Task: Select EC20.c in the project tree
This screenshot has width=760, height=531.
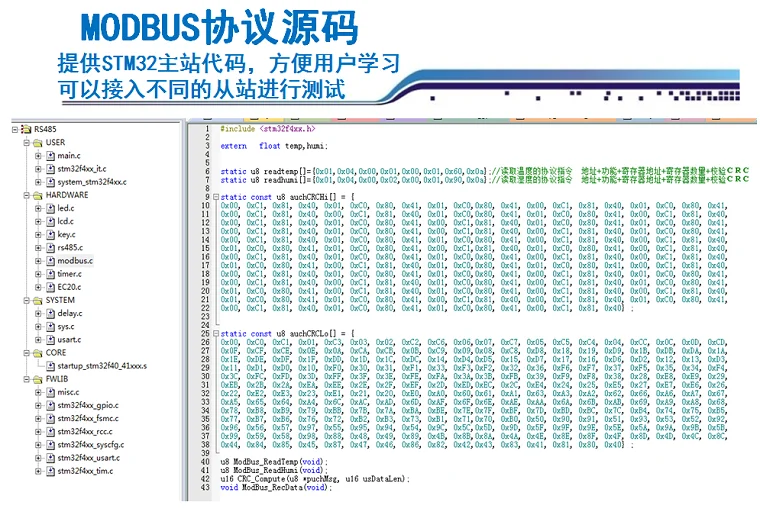Action: click(69, 287)
